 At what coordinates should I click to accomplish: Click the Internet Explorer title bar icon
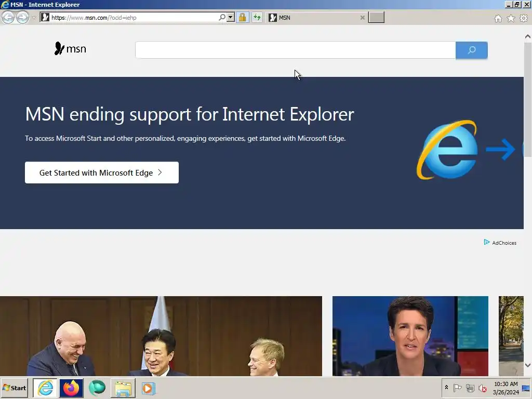pos(5,4)
